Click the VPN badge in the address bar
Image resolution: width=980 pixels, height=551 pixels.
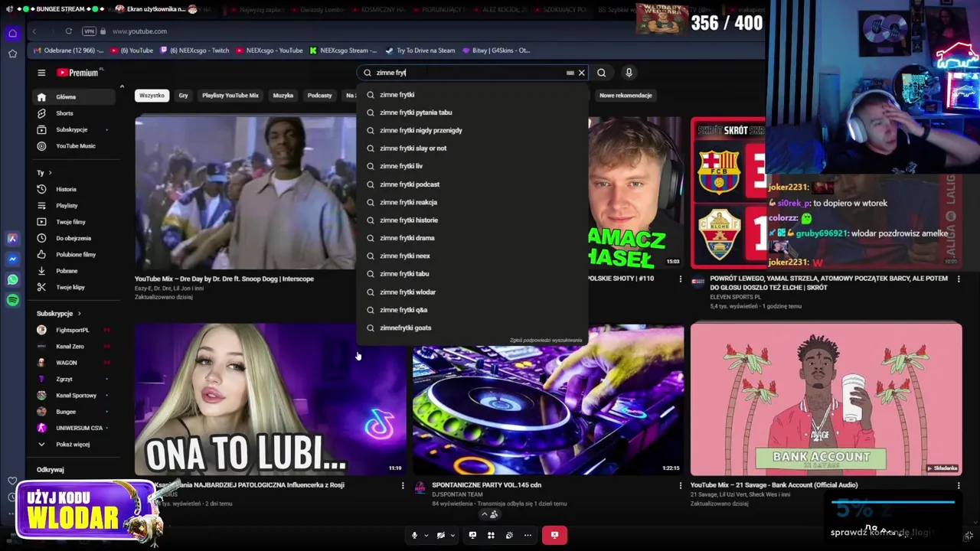pos(90,31)
